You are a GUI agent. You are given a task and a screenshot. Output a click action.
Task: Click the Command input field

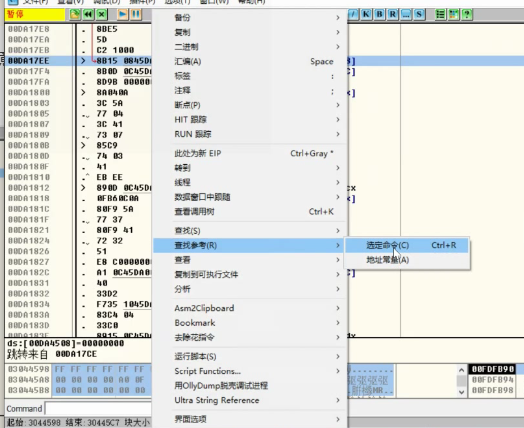[98, 409]
